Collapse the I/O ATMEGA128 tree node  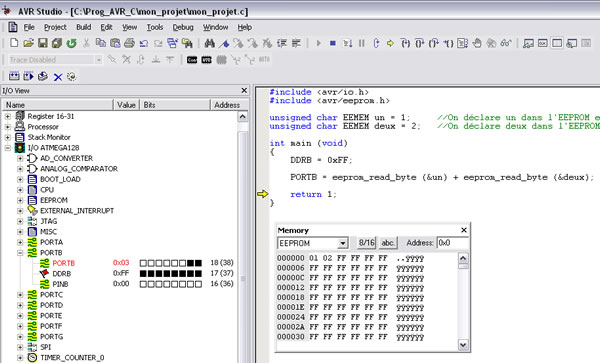(8, 148)
